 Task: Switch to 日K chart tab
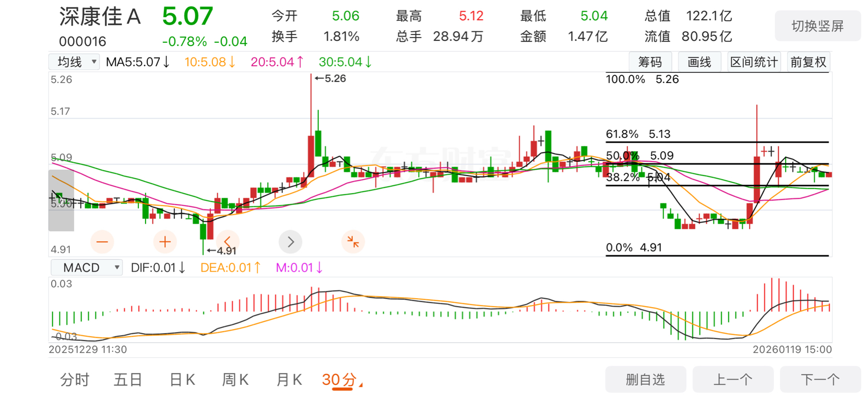click(182, 380)
